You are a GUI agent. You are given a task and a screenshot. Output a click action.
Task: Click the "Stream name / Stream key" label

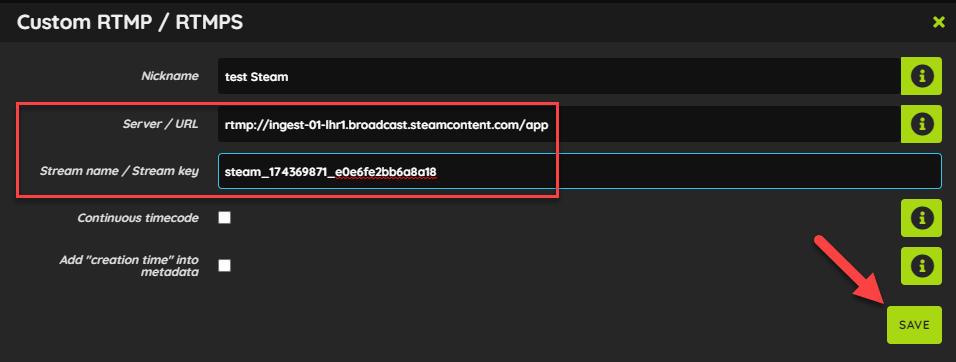[x=119, y=171]
